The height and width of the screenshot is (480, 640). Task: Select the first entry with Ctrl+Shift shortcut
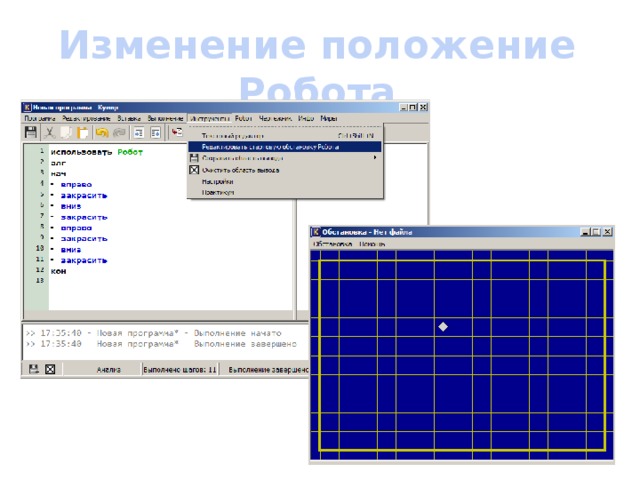pos(284,136)
